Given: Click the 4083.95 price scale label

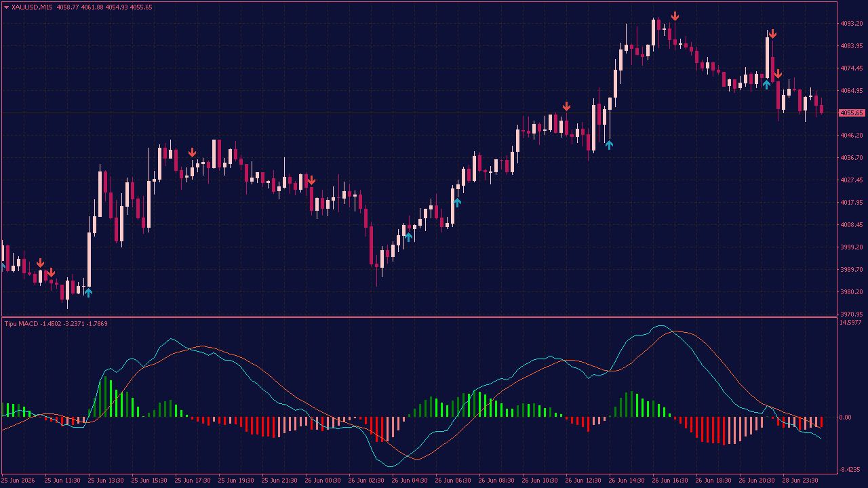Looking at the screenshot, I should tap(851, 46).
